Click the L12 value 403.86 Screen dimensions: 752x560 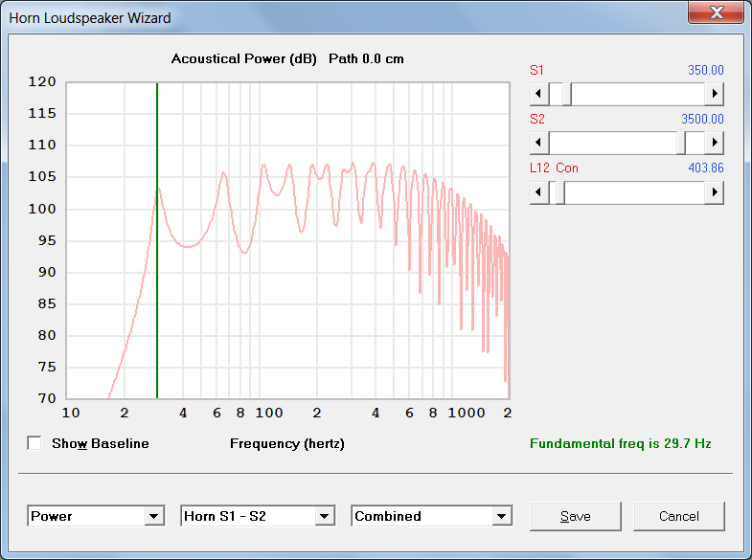705,168
